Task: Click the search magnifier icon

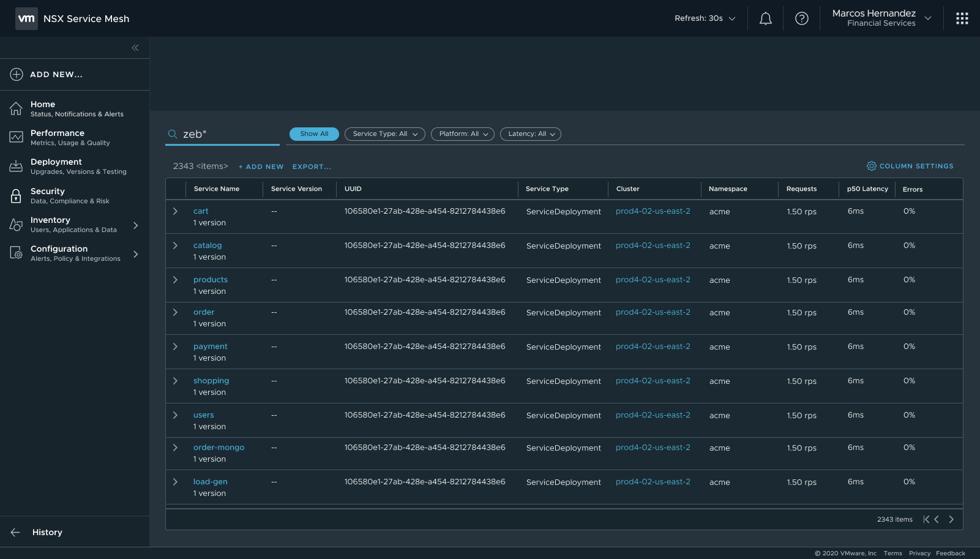Action: pyautogui.click(x=173, y=134)
